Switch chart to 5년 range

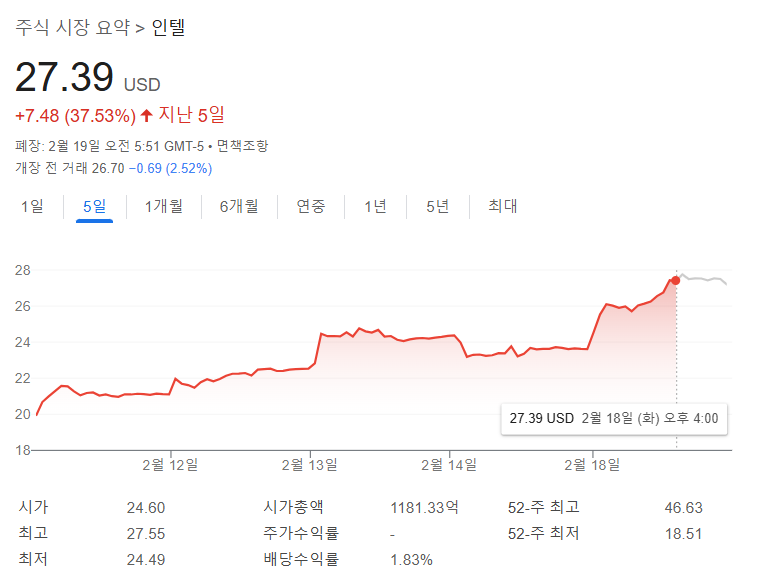click(437, 206)
